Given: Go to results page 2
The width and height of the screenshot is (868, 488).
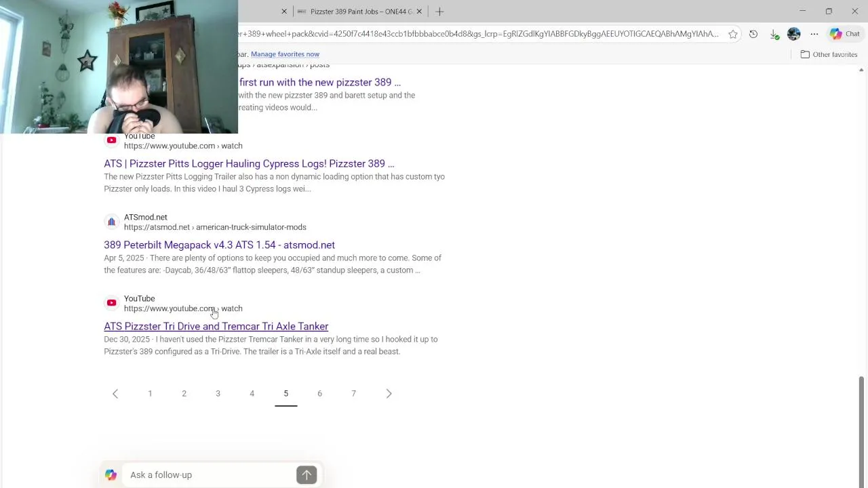Looking at the screenshot, I should [184, 394].
